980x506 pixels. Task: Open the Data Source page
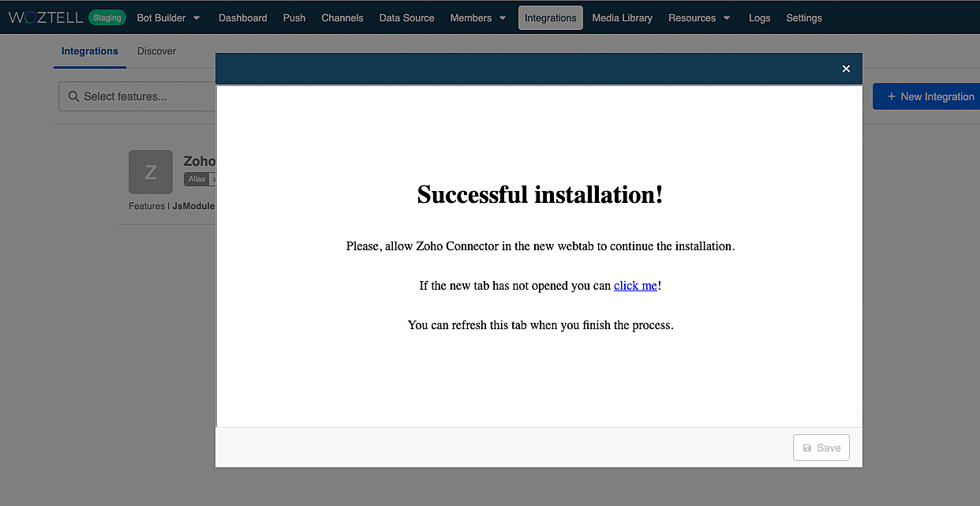[x=406, y=17]
